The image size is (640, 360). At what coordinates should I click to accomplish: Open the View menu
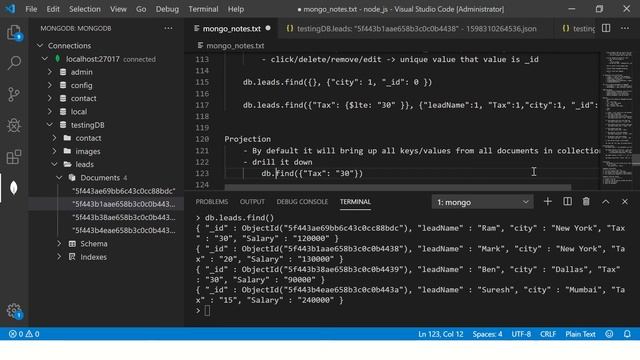pos(118,9)
